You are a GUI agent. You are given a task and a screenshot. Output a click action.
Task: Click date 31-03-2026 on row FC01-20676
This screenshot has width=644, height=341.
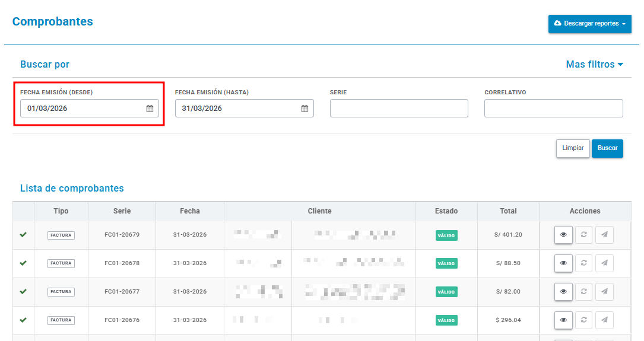pyautogui.click(x=190, y=320)
